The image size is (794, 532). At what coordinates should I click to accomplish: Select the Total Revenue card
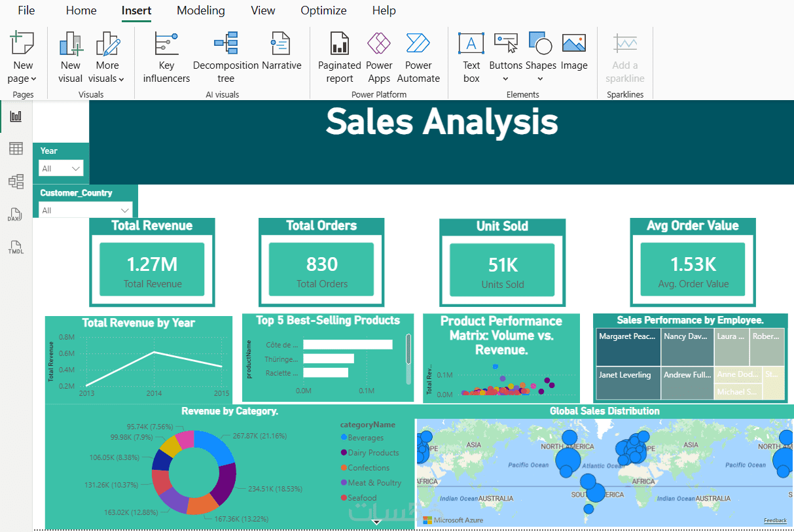tap(152, 262)
